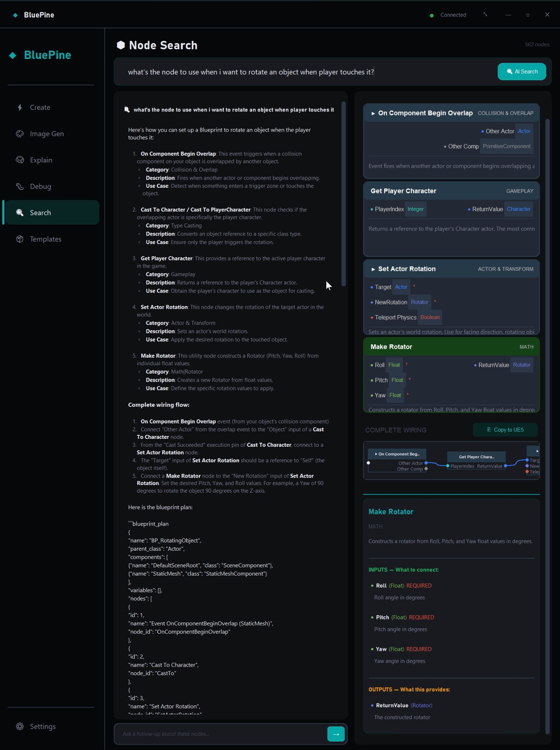Click the GAMEPLAY category label
The image size is (560, 750).
coord(520,191)
